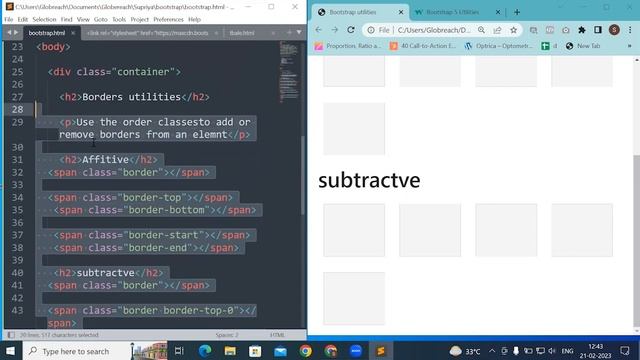Click the Sublime minimap preview
This screenshot has width=640, height=360.
(289, 72)
